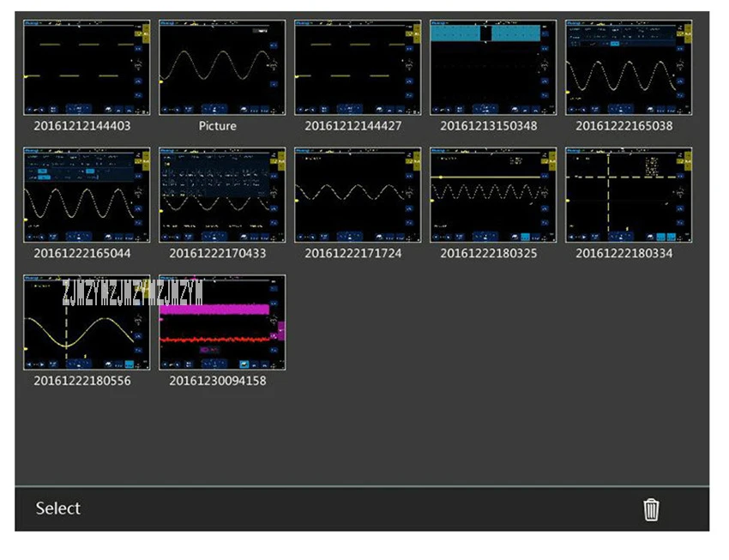Click the 20161222171724 file name label
The width and height of the screenshot is (729, 560).
tap(352, 253)
